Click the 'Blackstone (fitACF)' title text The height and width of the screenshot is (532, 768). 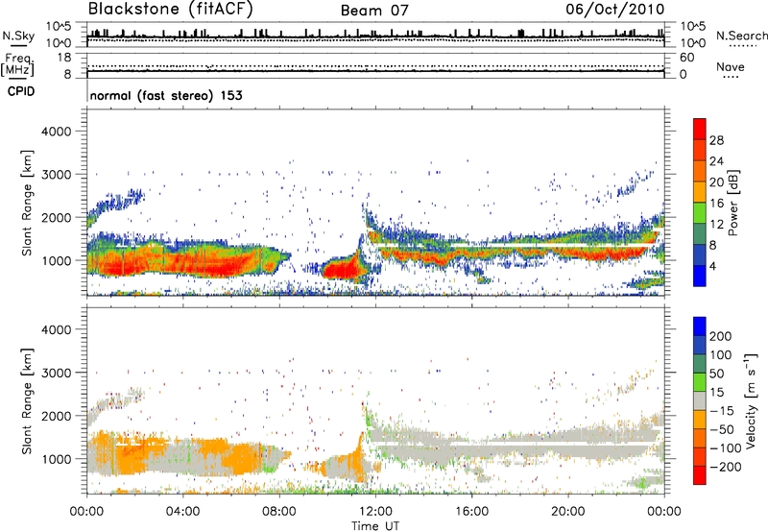pyautogui.click(x=170, y=10)
